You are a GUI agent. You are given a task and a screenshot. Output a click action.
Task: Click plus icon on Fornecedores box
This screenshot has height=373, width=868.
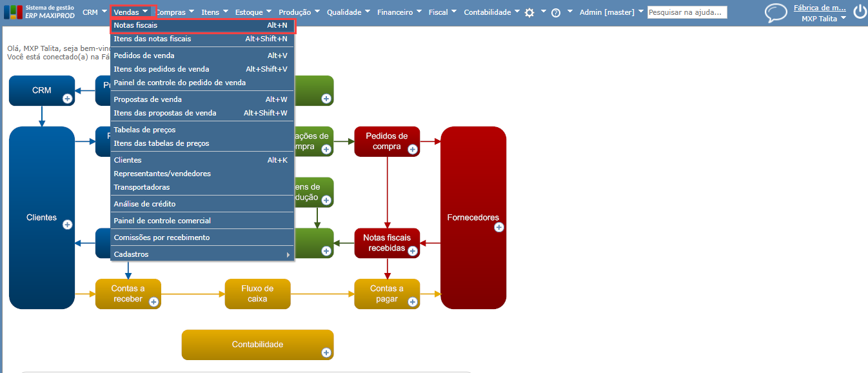pyautogui.click(x=498, y=227)
